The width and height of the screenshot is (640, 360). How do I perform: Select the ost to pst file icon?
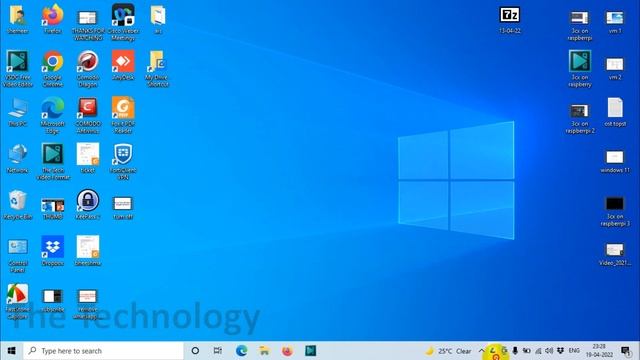[615, 111]
